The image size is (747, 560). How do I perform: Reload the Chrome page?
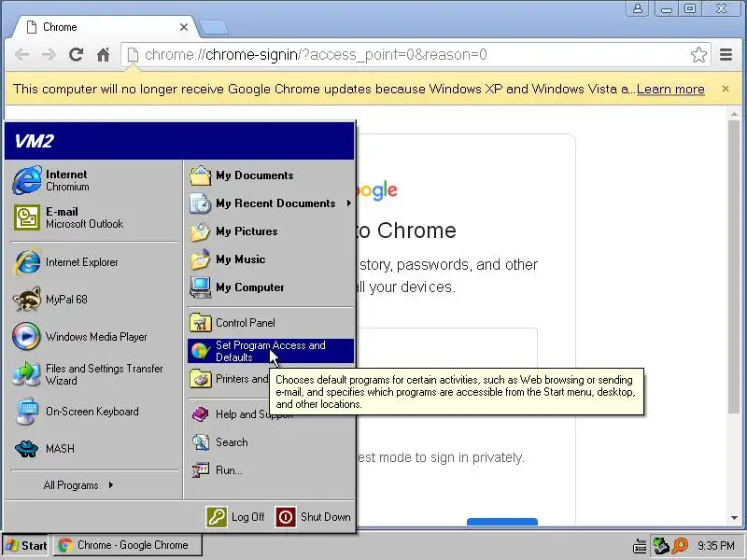point(77,55)
